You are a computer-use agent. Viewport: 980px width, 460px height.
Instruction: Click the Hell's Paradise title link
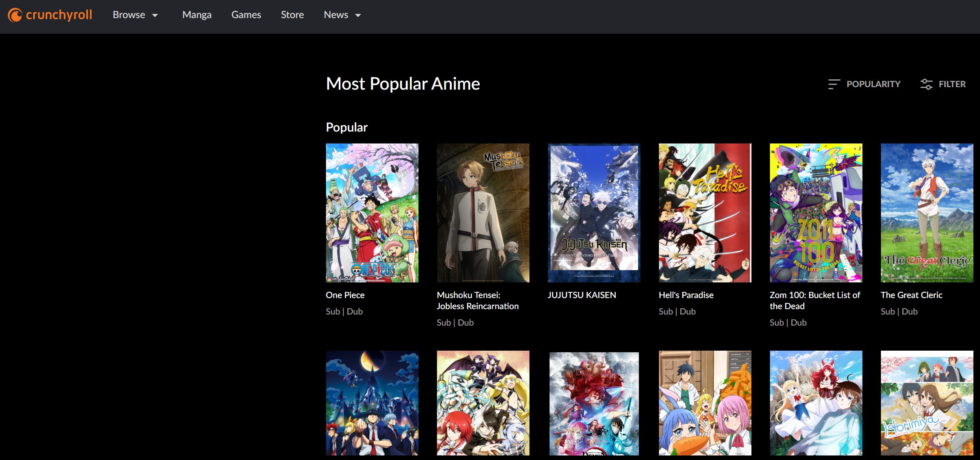coord(686,295)
